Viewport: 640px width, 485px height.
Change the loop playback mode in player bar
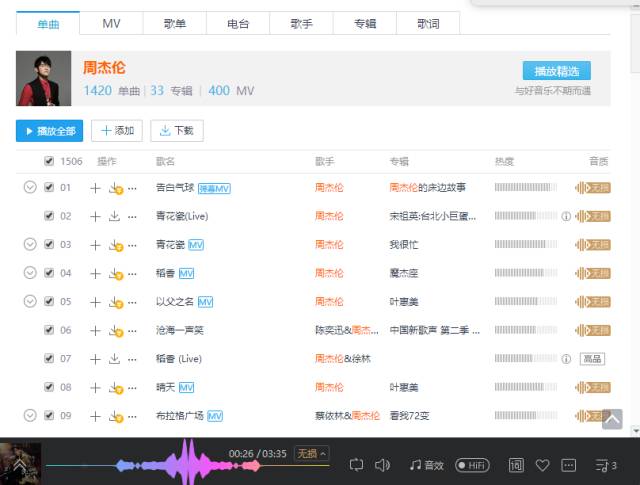356,465
